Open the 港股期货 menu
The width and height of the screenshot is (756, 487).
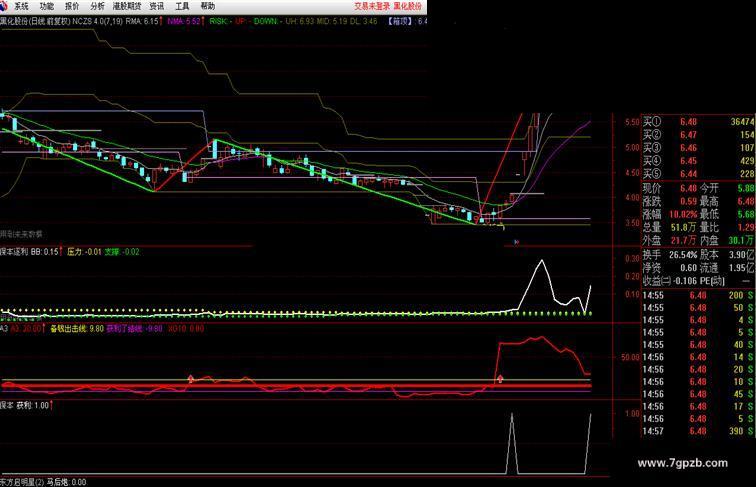127,6
